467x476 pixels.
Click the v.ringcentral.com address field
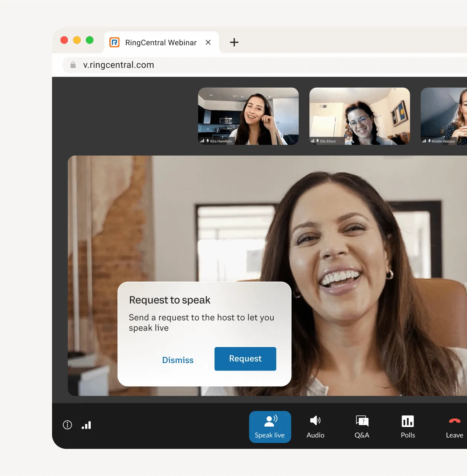click(223, 65)
